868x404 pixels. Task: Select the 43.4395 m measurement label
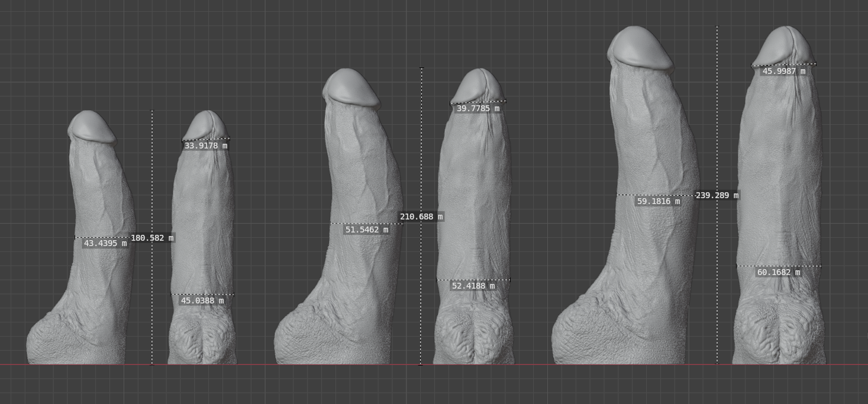pos(105,243)
